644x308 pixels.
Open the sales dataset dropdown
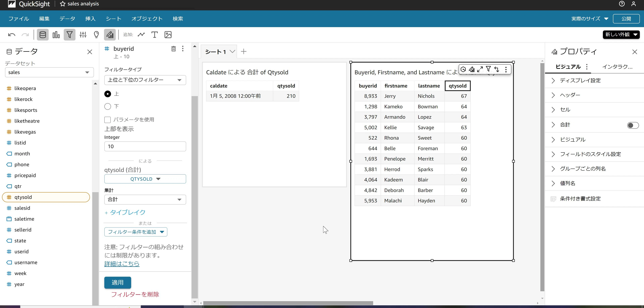[49, 72]
